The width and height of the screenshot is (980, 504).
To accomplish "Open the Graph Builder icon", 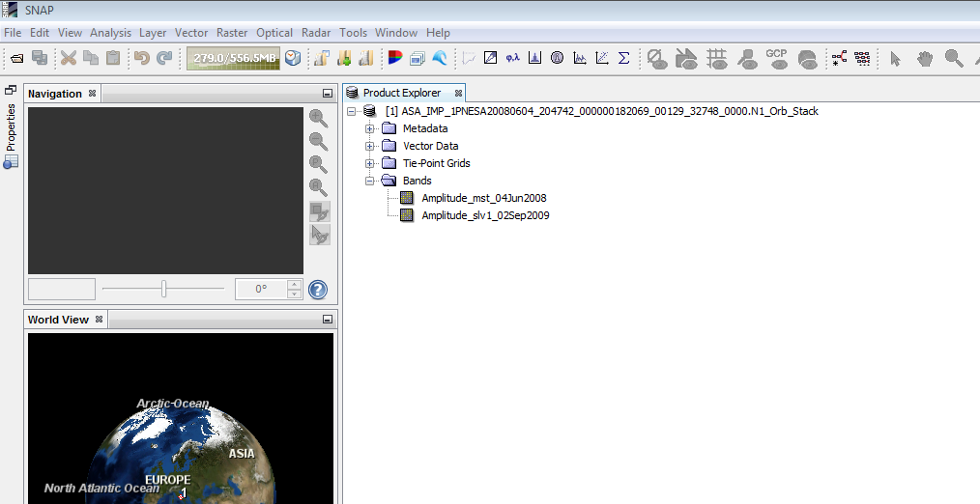I will (839, 58).
